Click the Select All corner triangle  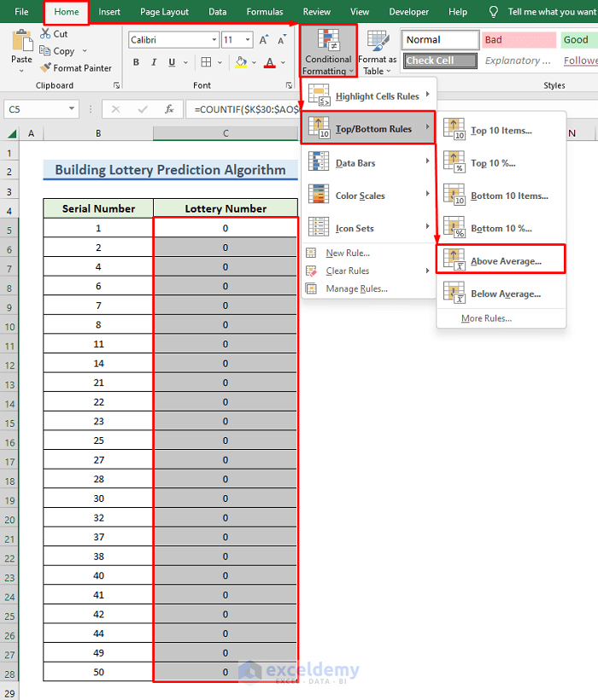click(x=12, y=133)
